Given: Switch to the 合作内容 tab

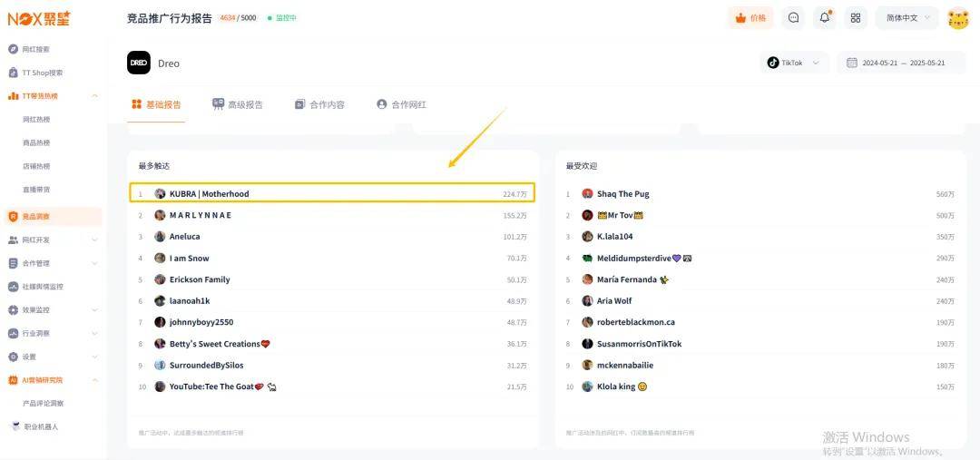Looking at the screenshot, I should tap(319, 104).
